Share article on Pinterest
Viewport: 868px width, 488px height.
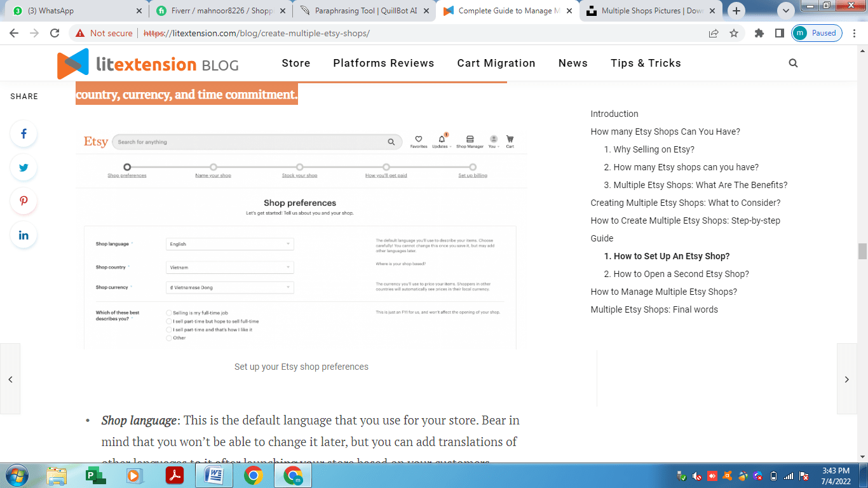pyautogui.click(x=24, y=201)
